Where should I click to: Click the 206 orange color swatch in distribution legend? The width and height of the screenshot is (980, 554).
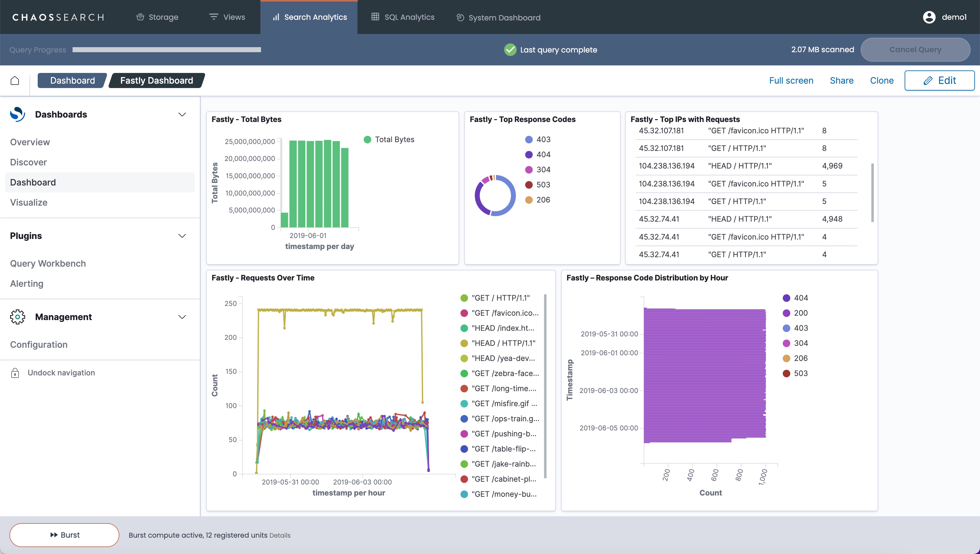(x=786, y=358)
